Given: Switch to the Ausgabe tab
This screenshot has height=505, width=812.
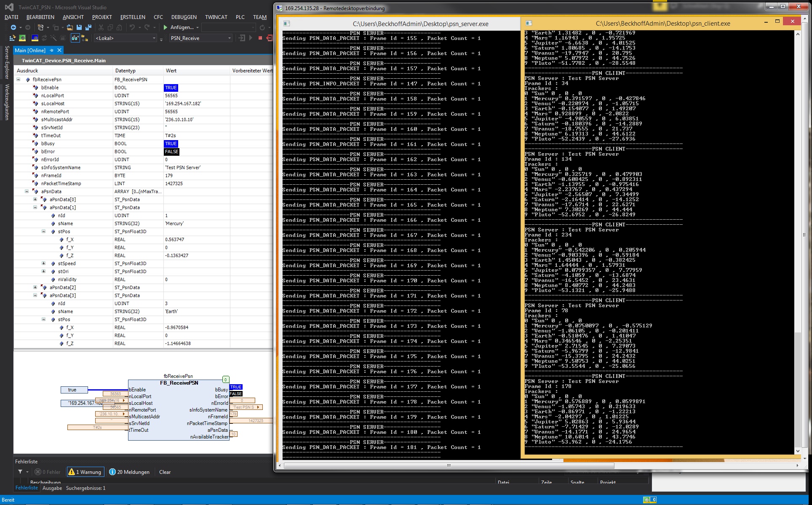Looking at the screenshot, I should coord(52,488).
